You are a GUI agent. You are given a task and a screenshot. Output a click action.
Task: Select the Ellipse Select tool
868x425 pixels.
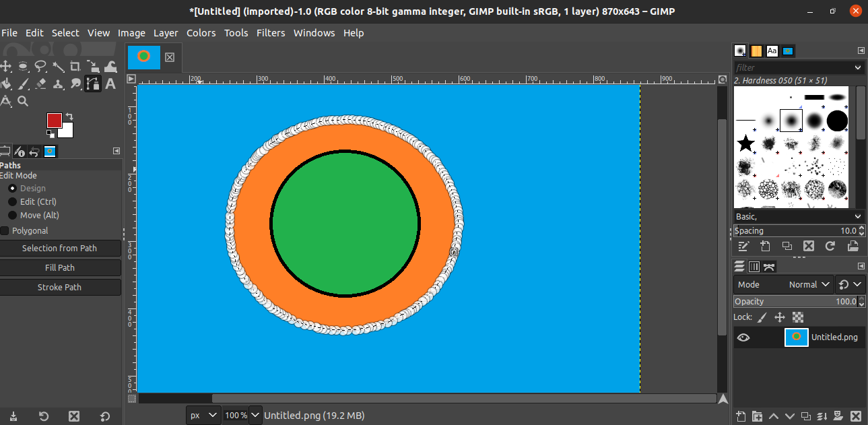click(24, 66)
